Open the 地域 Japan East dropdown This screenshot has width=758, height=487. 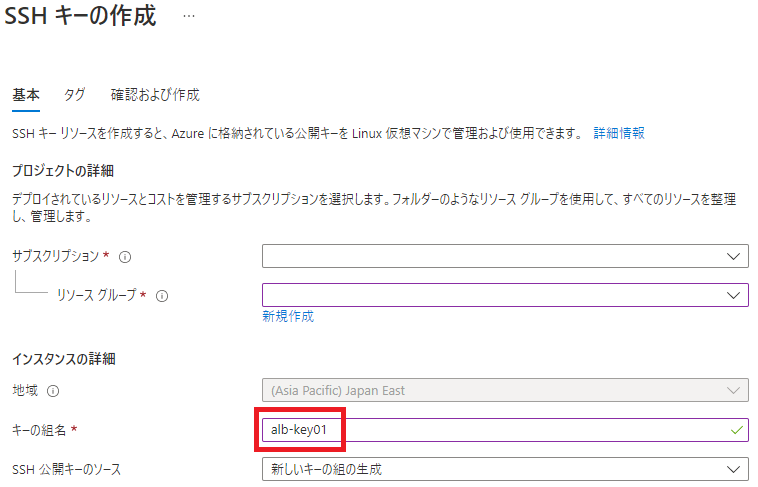click(505, 390)
